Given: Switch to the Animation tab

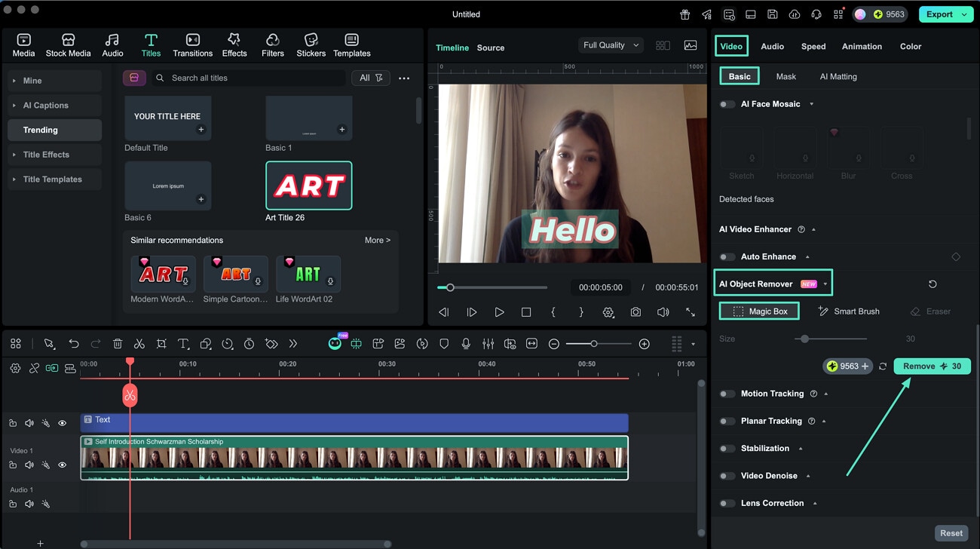Looking at the screenshot, I should [x=862, y=46].
